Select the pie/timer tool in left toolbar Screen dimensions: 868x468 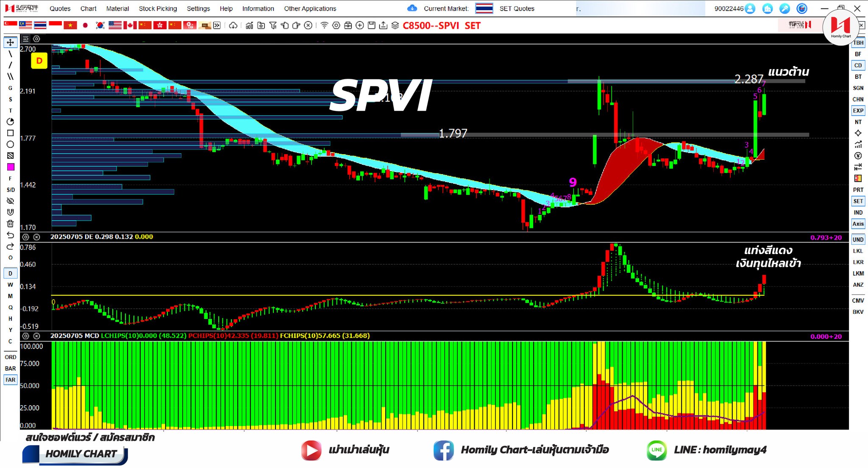coord(10,122)
